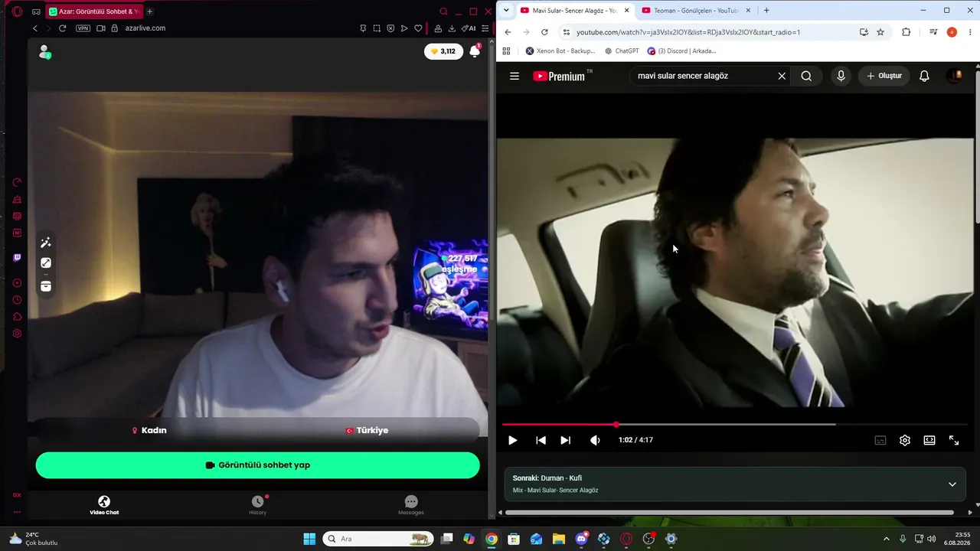Click the Windows taskbar search box
The height and width of the screenshot is (551, 980).
378,539
